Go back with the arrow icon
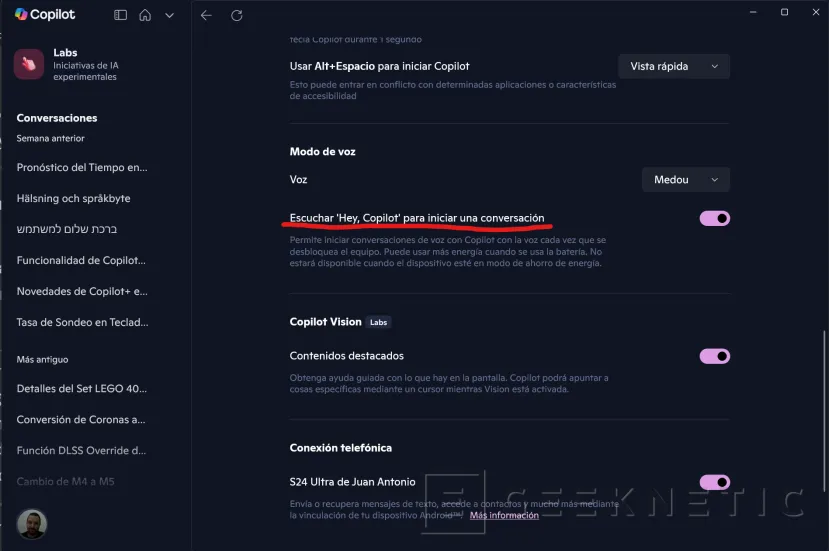Image resolution: width=829 pixels, height=551 pixels. (206, 15)
